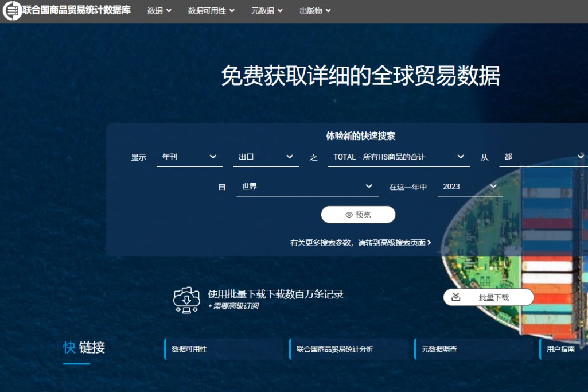Open the 世界 partner dropdown
The width and height of the screenshot is (588, 392).
(x=307, y=186)
